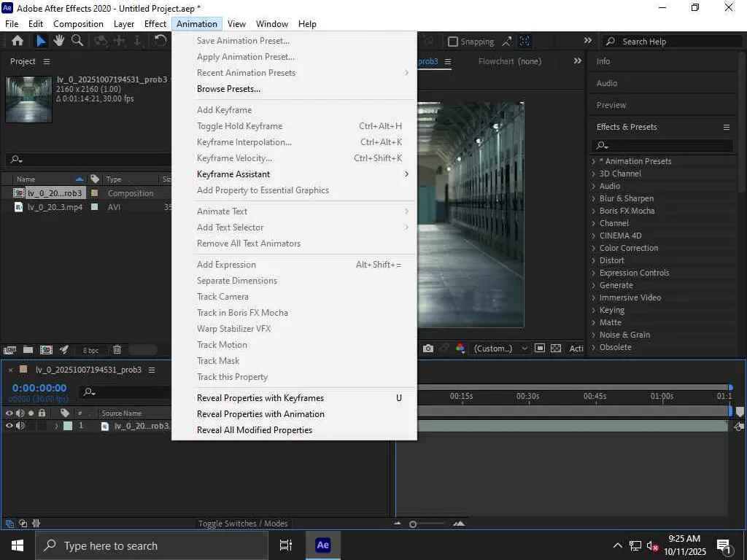Screen dimensions: 747x560
Task: Click Toggle Switches / Modes button
Action: (243, 524)
